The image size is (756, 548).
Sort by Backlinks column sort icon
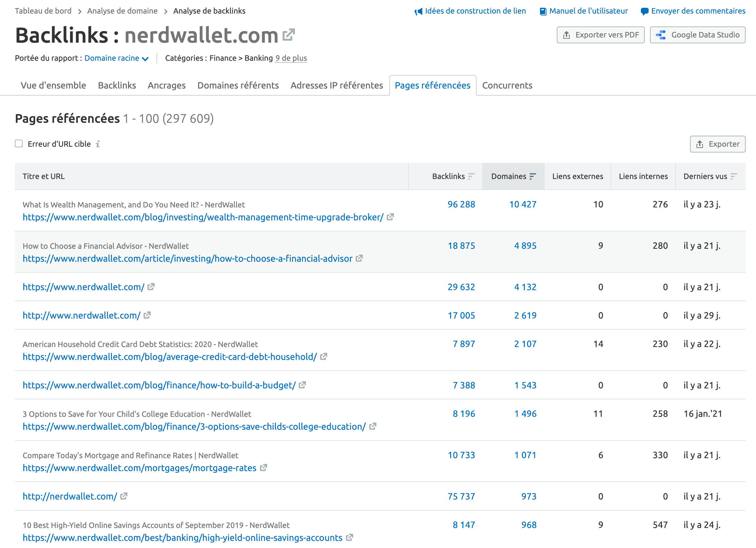coord(471,176)
